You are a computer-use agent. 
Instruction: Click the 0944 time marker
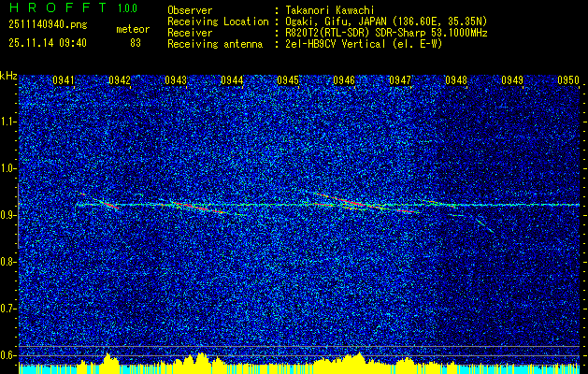pos(232,80)
